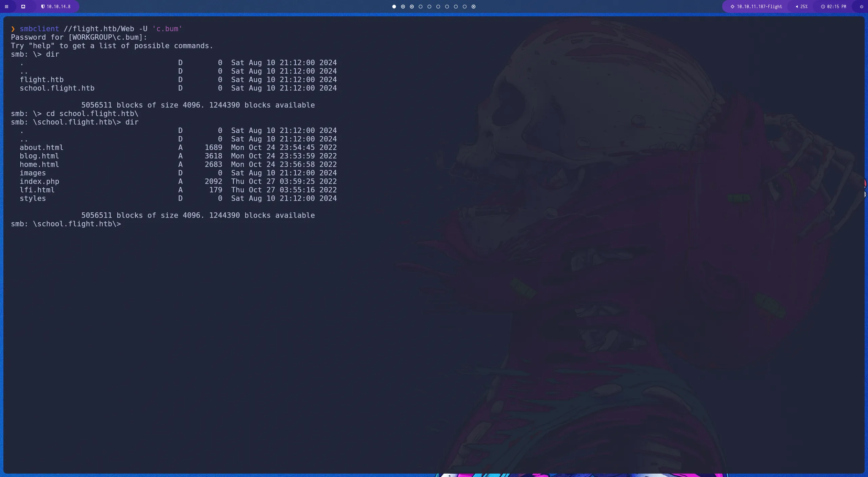Image resolution: width=868 pixels, height=477 pixels.
Task: Switch to the fifth empty workspace dot
Action: click(x=429, y=6)
